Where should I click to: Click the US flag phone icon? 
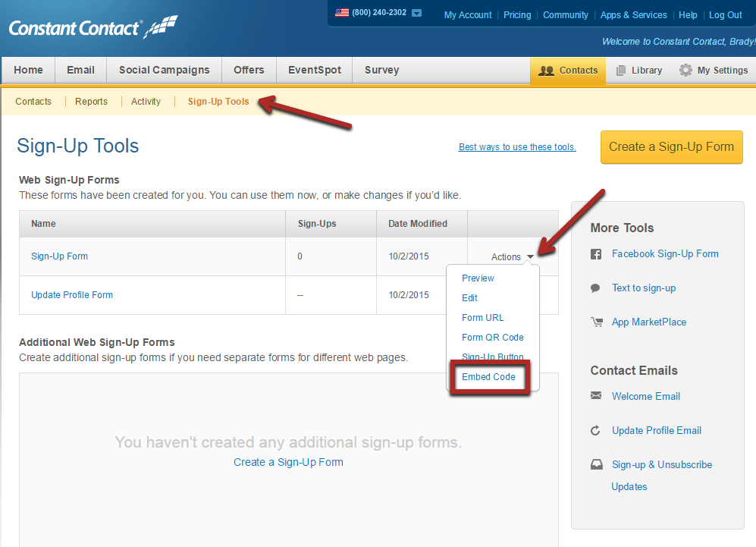coord(342,13)
